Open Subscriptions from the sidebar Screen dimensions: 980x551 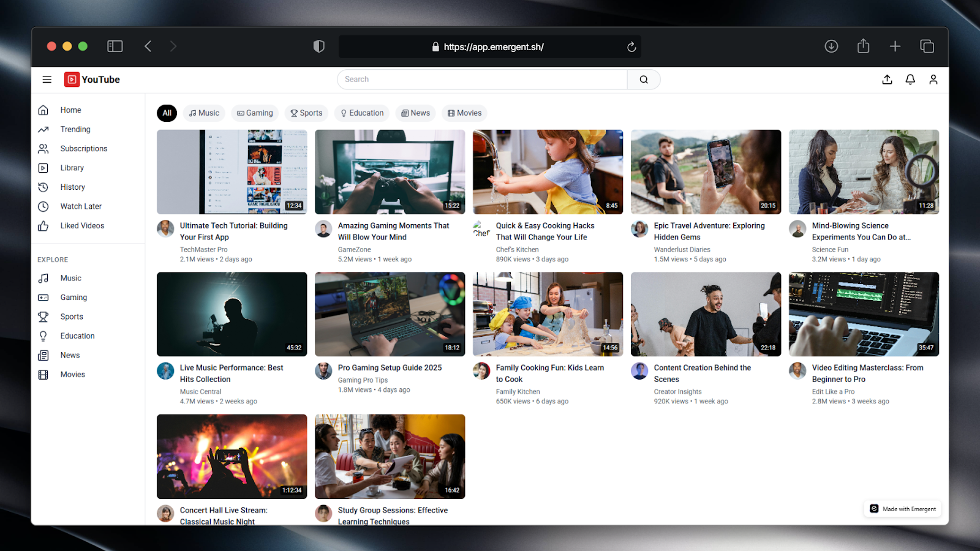83,149
